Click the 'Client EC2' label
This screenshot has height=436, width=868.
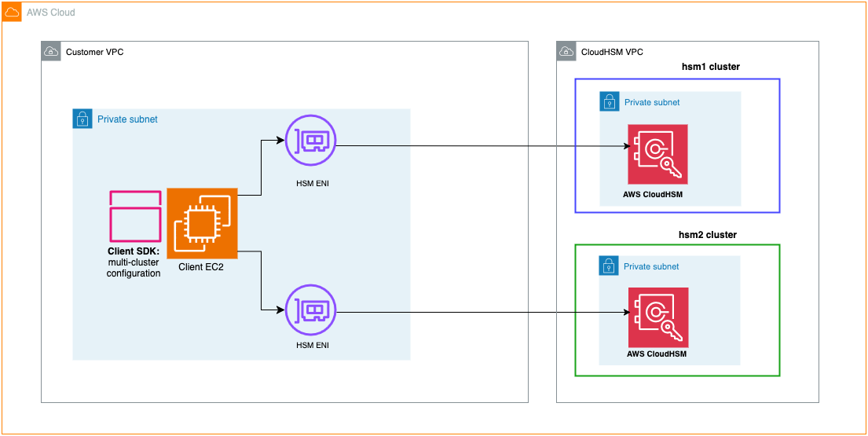201,267
